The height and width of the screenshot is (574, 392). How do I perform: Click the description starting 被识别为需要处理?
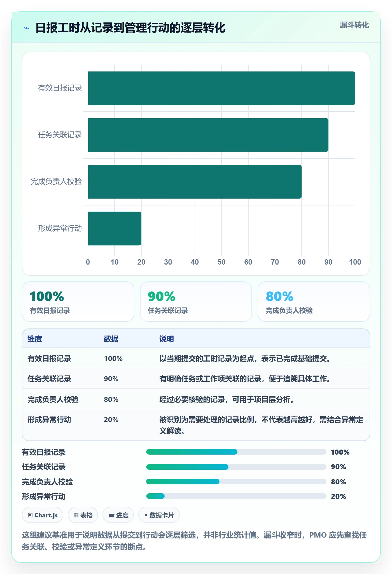pyautogui.click(x=261, y=425)
